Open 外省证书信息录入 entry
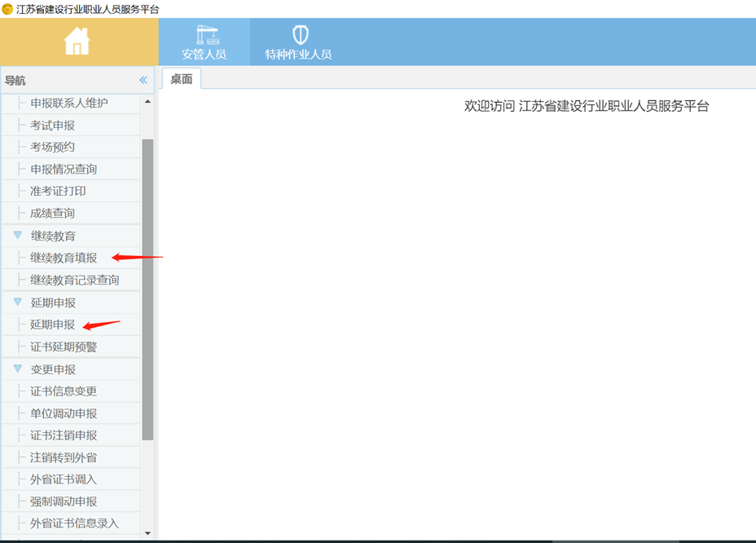 tap(75, 523)
